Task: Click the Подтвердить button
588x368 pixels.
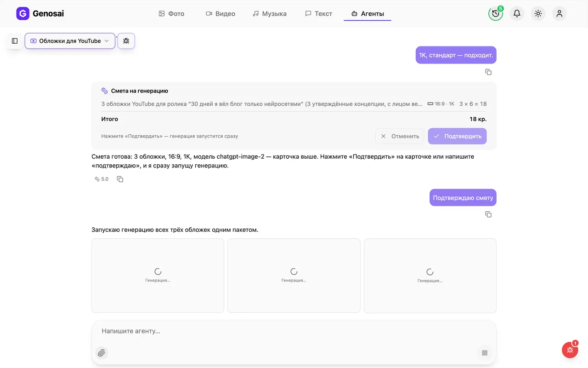Action: (457, 136)
